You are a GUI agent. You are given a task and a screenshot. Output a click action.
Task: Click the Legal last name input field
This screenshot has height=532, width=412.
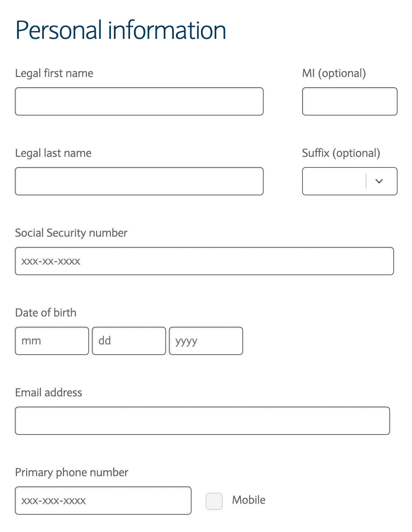tap(139, 181)
